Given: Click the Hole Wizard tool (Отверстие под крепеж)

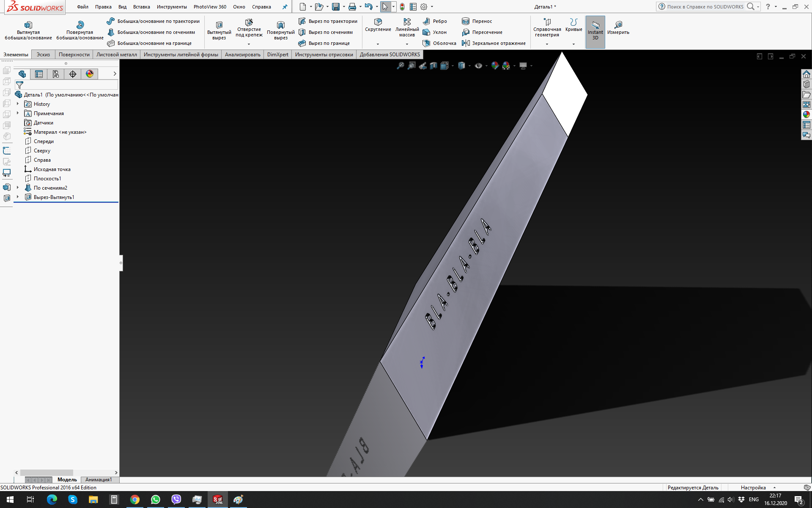Looking at the screenshot, I should (249, 28).
